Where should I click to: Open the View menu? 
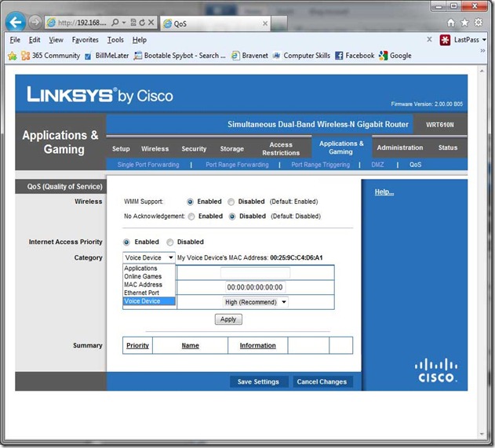click(56, 40)
